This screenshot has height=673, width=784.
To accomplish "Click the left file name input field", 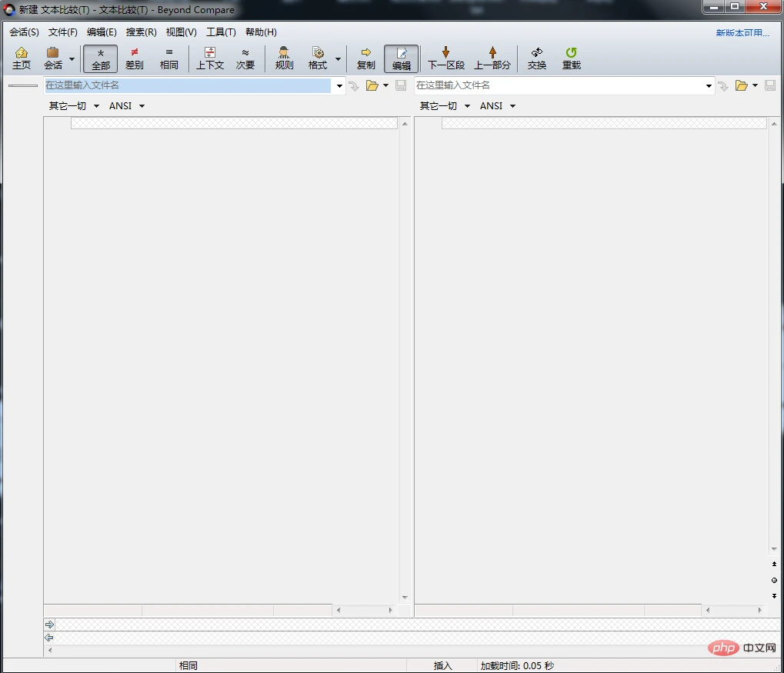I will click(x=188, y=85).
